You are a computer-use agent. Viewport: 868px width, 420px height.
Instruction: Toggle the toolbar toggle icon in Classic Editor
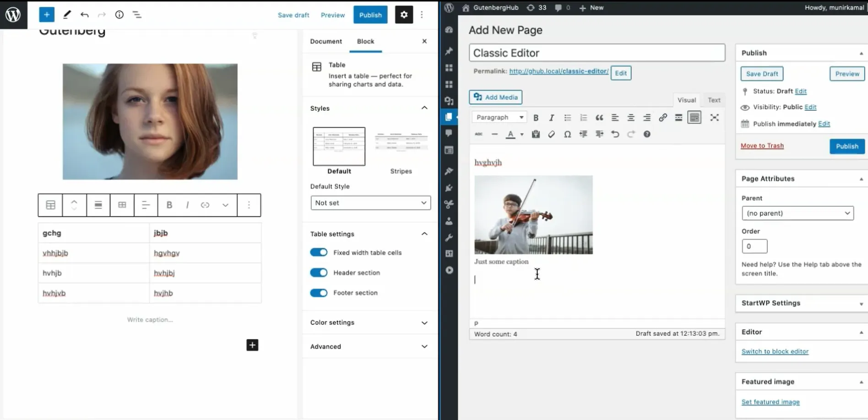click(694, 118)
